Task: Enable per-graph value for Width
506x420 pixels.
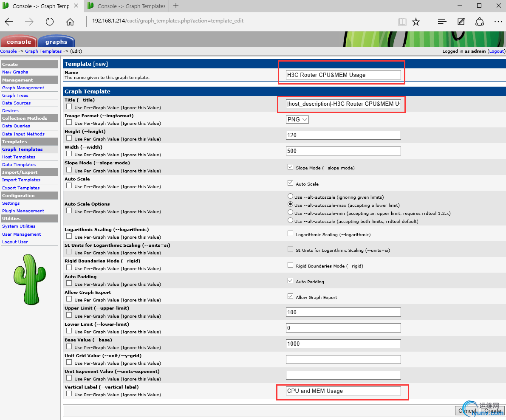Action: (x=69, y=154)
